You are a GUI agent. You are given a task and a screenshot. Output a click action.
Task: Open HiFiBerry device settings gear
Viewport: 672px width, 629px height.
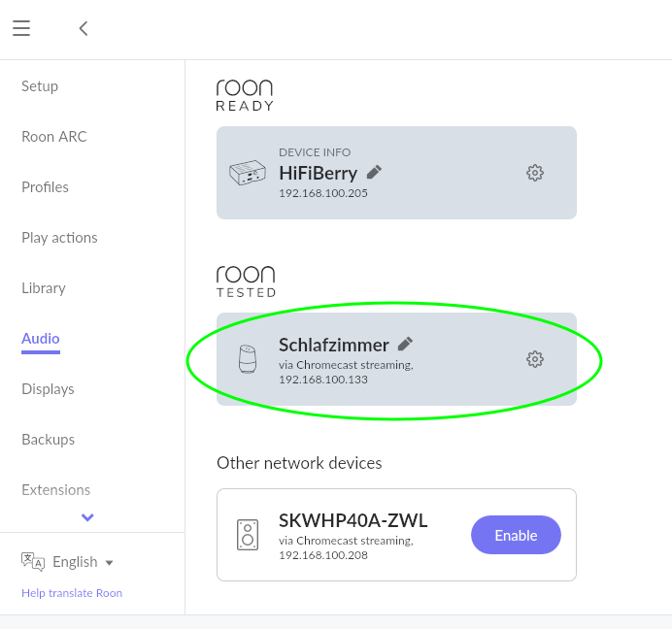click(534, 173)
